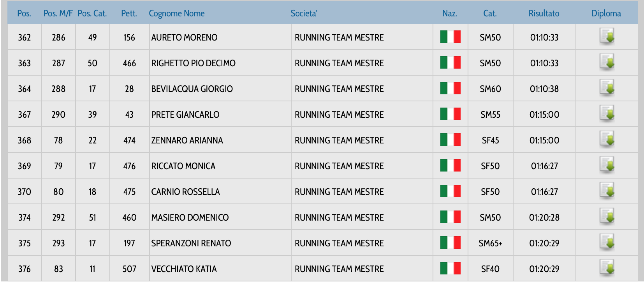Select the Vecchiato Katia name cell

[x=184, y=269]
